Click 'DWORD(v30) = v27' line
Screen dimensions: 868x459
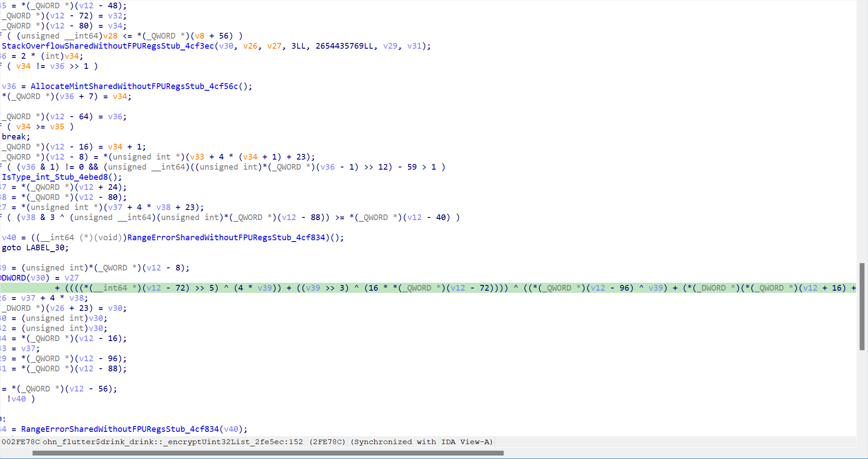tap(40, 278)
